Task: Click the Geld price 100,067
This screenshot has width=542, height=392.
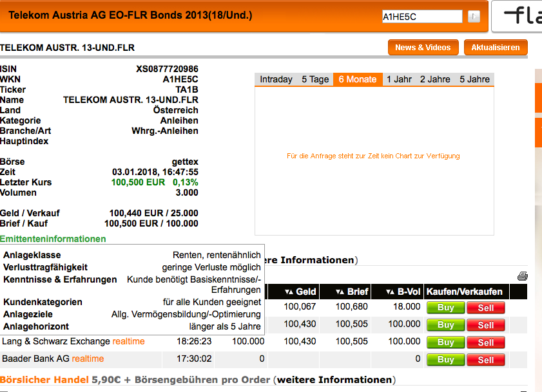Action: click(300, 306)
